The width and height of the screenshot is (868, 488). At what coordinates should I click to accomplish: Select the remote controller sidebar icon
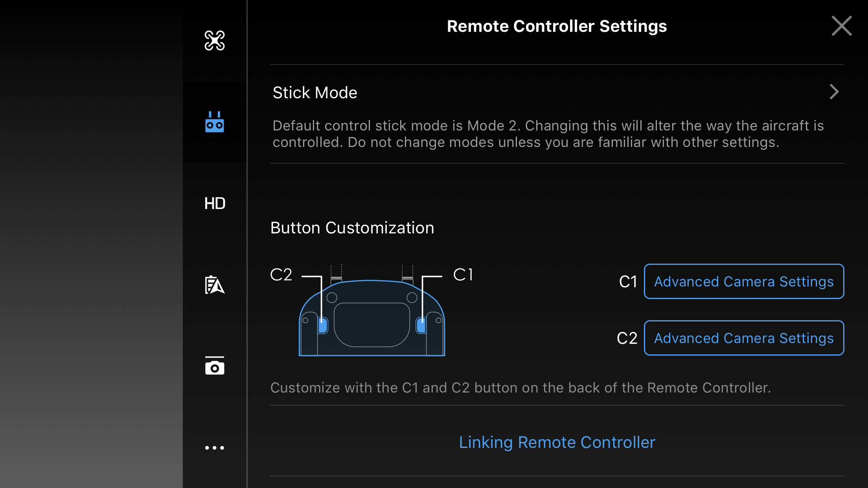coord(215,122)
